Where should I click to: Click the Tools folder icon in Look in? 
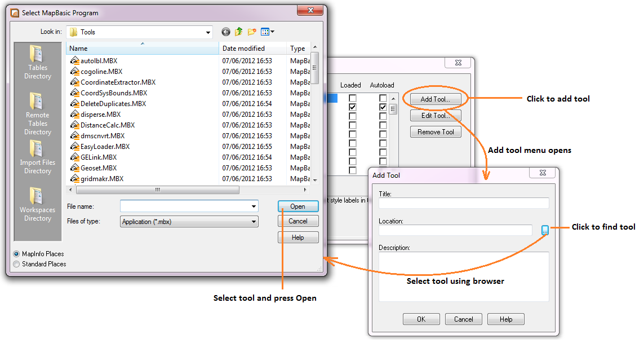click(73, 32)
